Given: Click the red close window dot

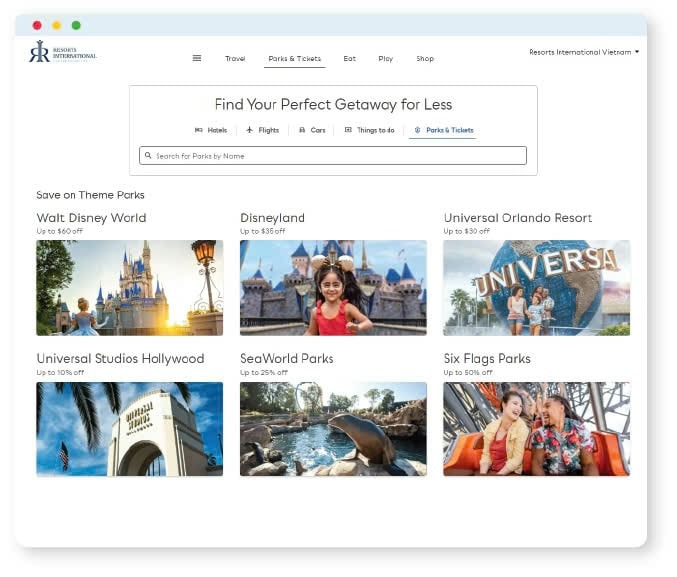Looking at the screenshot, I should tap(37, 25).
